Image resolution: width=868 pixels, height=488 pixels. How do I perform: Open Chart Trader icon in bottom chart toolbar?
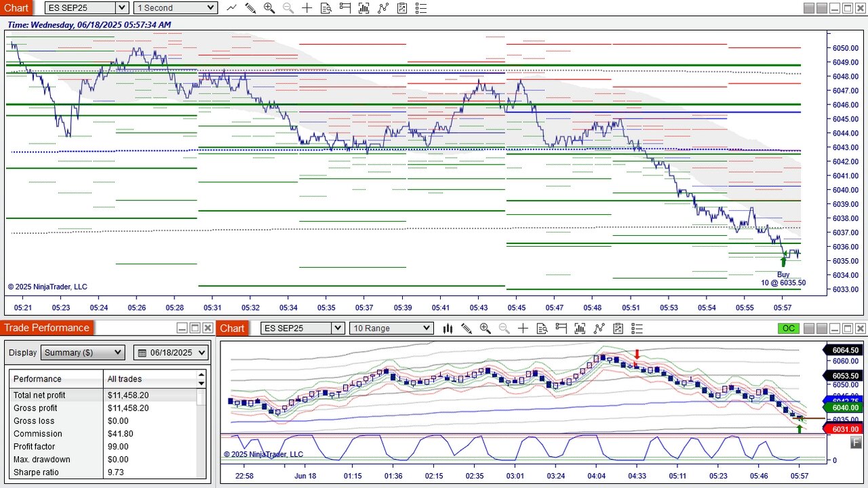click(561, 328)
